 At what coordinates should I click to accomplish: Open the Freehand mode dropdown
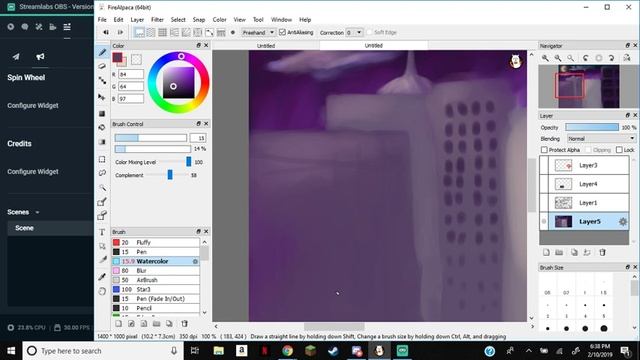258,32
